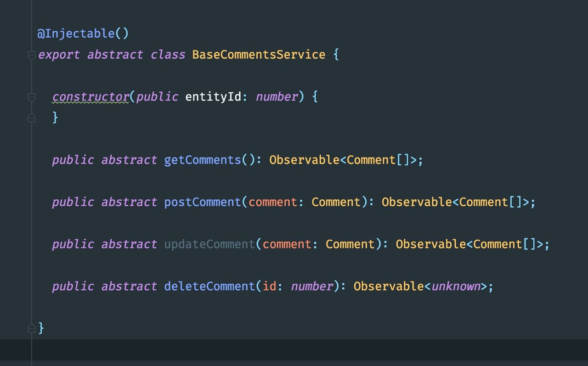This screenshot has height=366, width=588.
Task: Click the abstract keyword before class
Action: click(115, 55)
